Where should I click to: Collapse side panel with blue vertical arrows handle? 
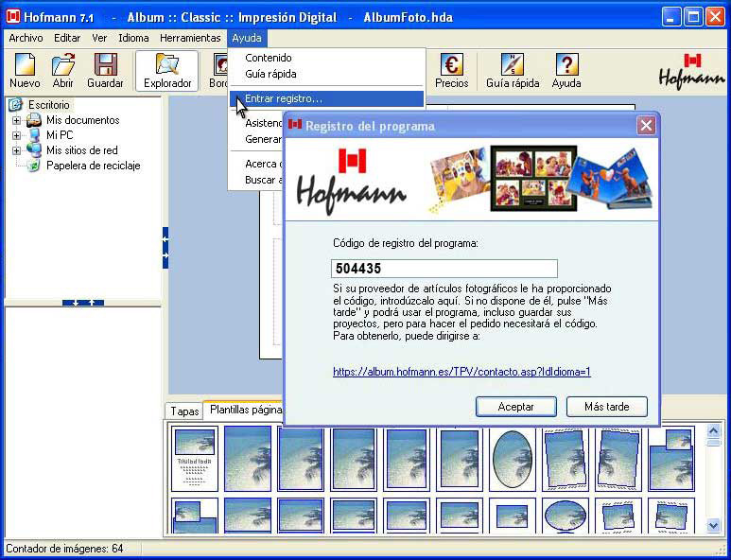click(165, 248)
